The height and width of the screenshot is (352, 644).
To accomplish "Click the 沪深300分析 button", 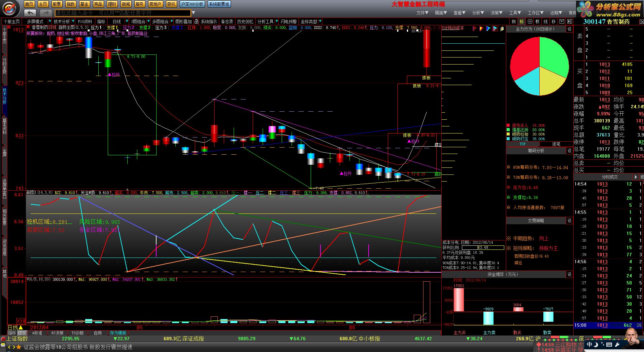I will [x=192, y=4].
